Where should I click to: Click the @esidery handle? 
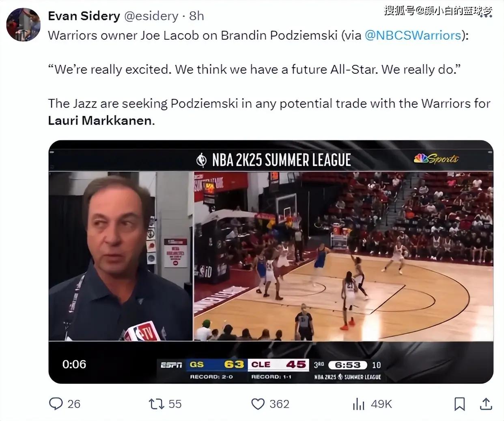tap(151, 16)
